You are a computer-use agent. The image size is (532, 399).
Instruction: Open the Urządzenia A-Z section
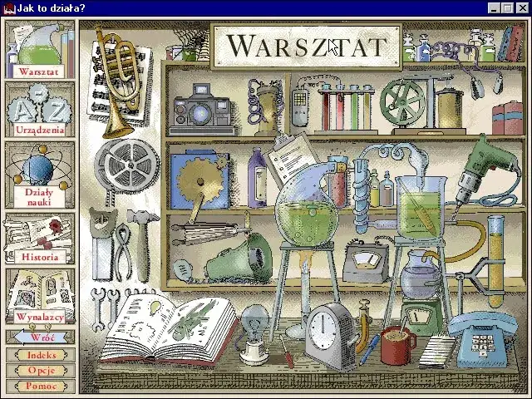39,110
